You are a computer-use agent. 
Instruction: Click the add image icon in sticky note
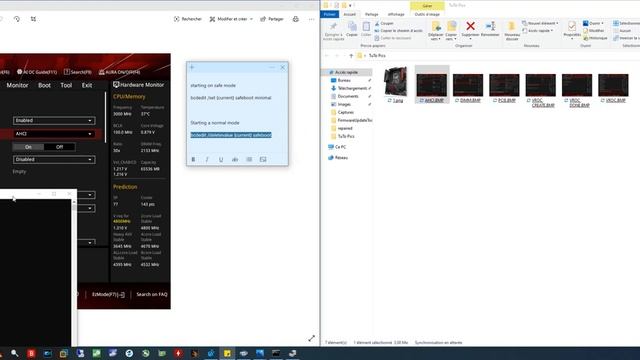pos(263,160)
